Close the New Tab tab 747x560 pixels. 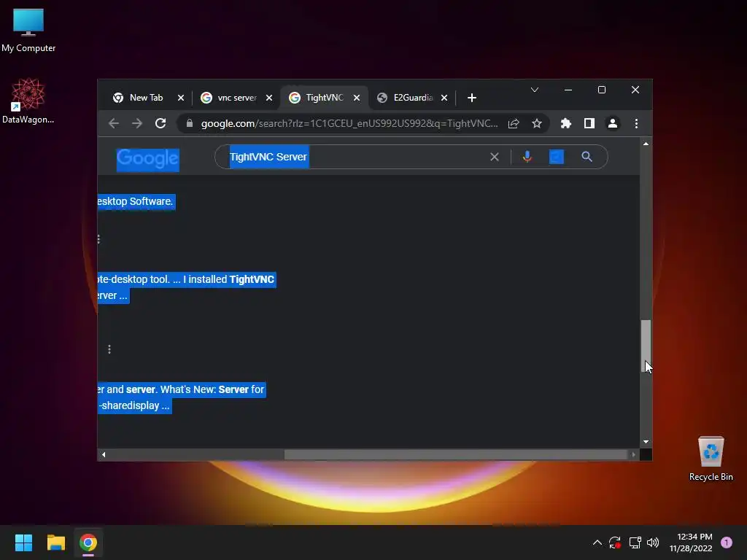[181, 98]
